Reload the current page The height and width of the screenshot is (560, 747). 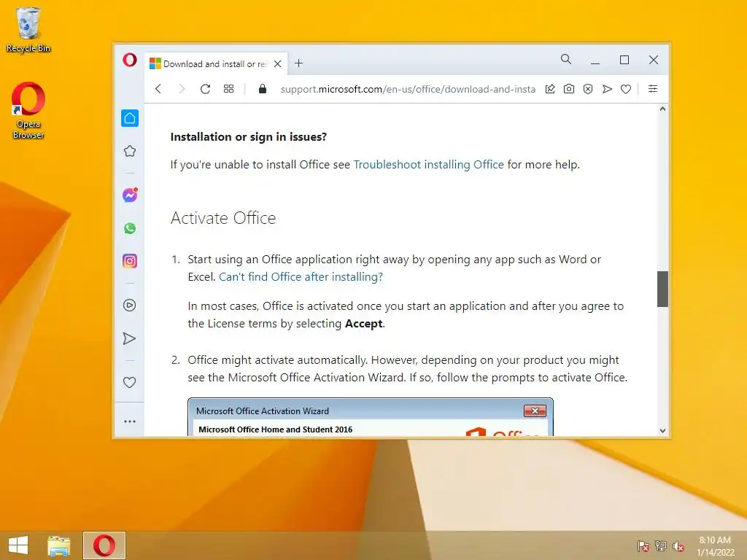point(205,89)
